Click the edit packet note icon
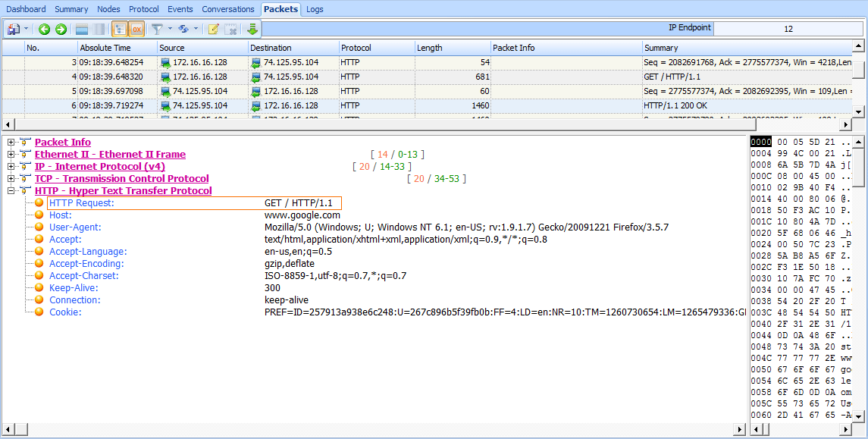This screenshot has width=868, height=439. pos(214,30)
